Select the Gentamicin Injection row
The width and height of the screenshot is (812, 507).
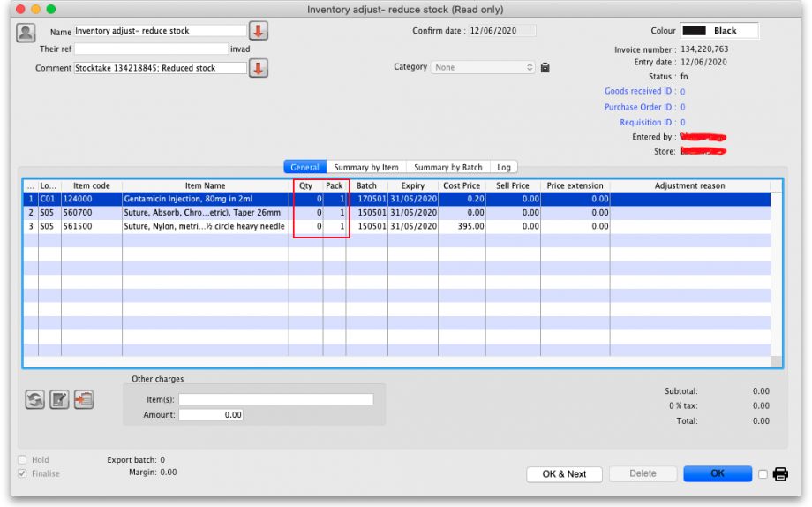click(x=203, y=200)
